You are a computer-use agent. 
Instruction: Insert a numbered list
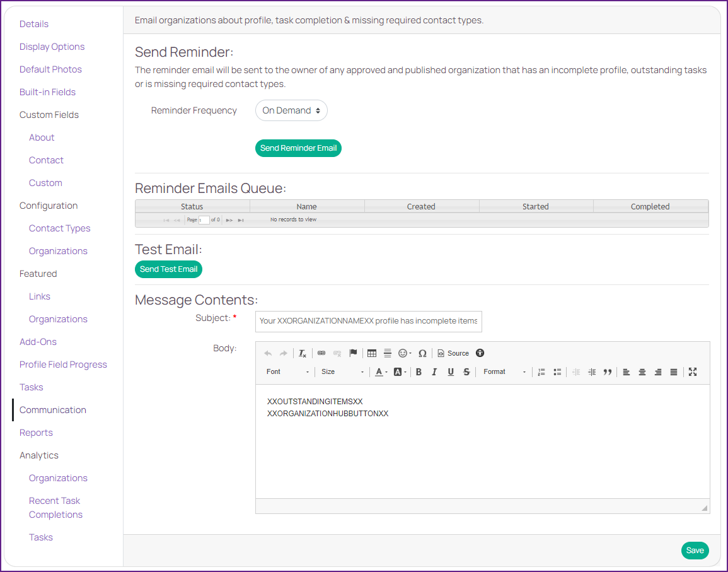coord(541,372)
